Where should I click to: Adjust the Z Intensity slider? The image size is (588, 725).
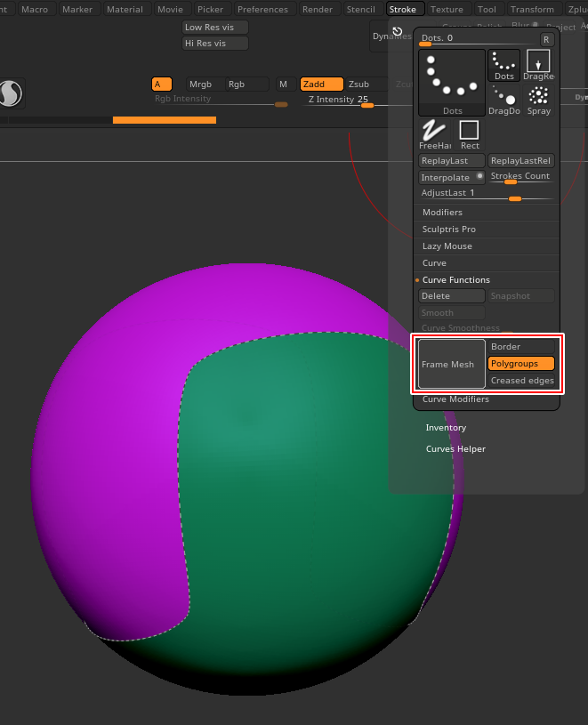point(366,105)
